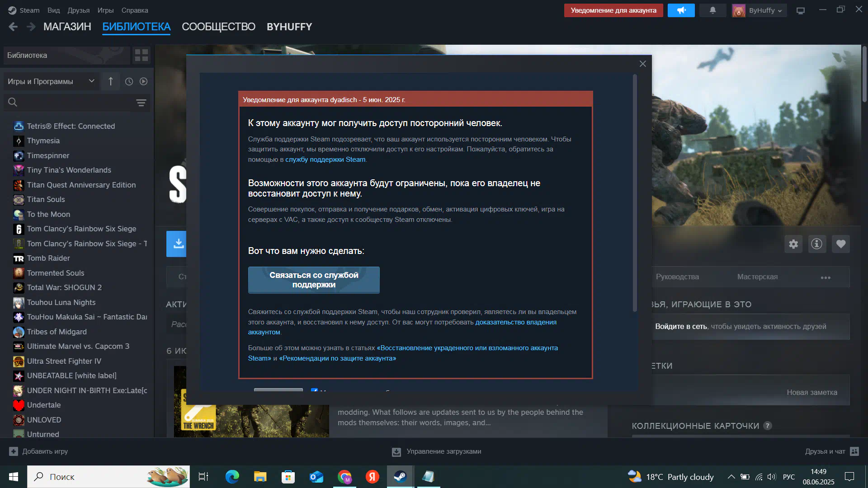Go to the МАГАЗИН tab
The width and height of the screenshot is (868, 488).
click(x=67, y=27)
